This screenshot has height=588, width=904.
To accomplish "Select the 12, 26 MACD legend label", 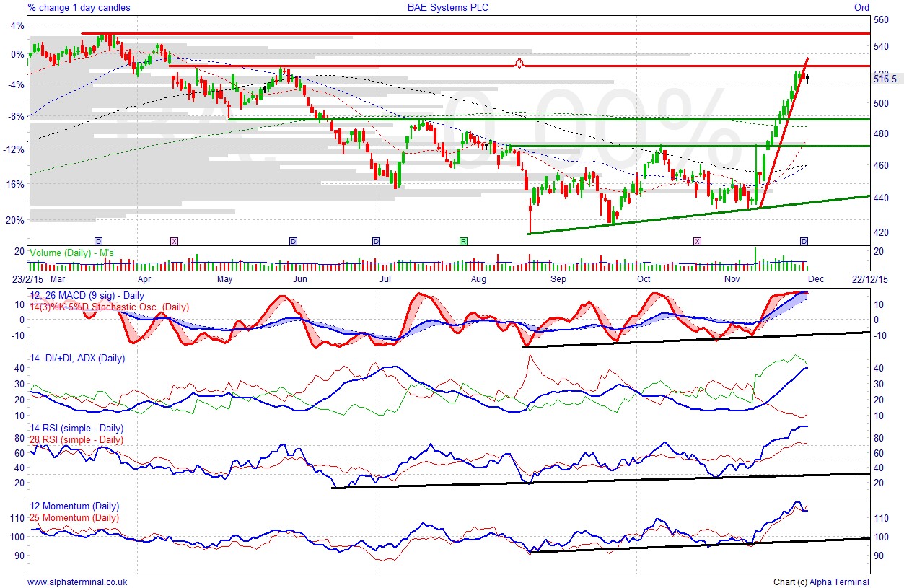I will pos(86,296).
